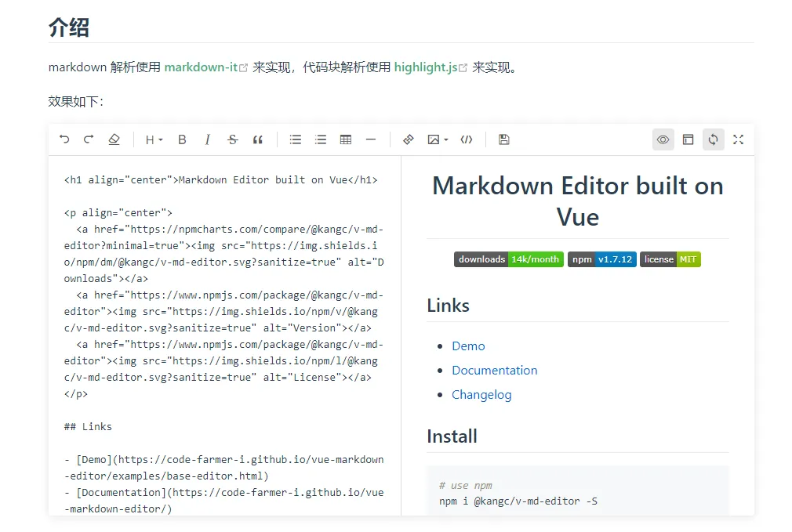Toggle sync scrolling button

point(713,139)
